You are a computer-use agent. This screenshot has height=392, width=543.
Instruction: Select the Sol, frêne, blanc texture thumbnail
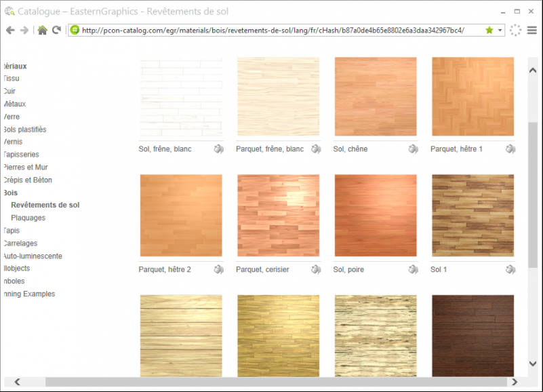(181, 97)
